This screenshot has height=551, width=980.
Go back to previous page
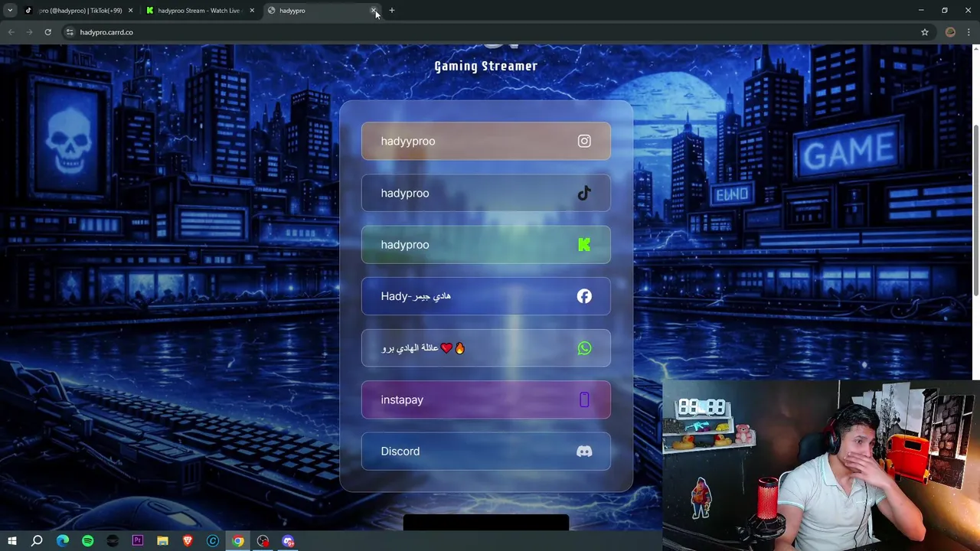[11, 32]
